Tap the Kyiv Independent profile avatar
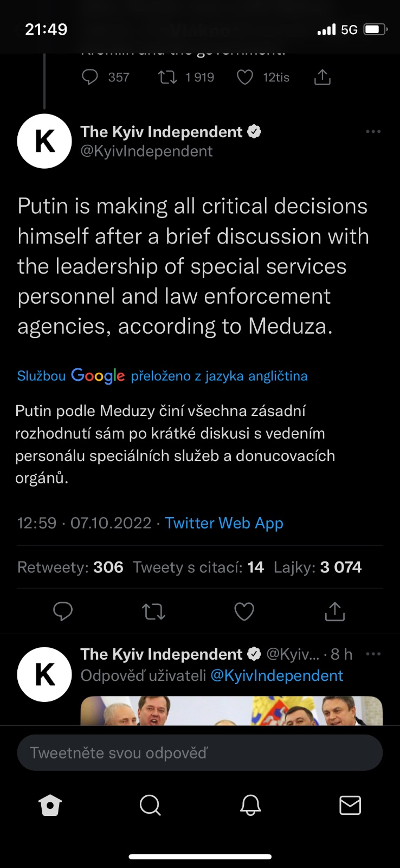 pyautogui.click(x=44, y=141)
